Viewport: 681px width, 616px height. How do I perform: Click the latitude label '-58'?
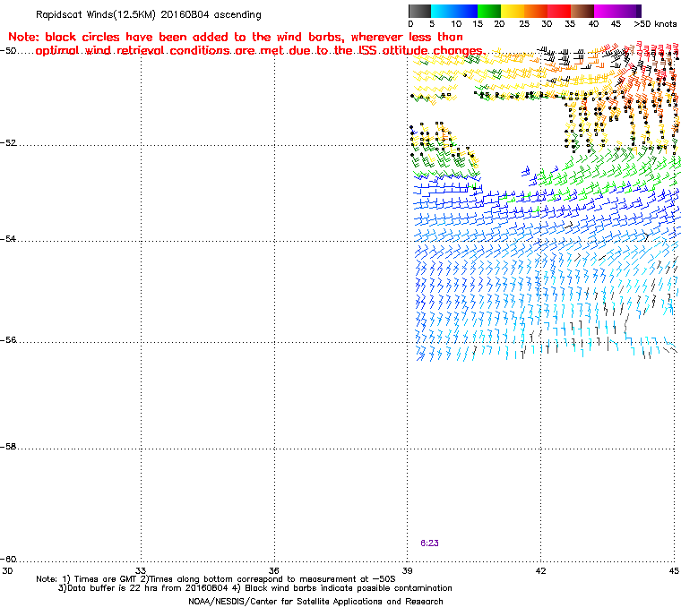(x=8, y=447)
